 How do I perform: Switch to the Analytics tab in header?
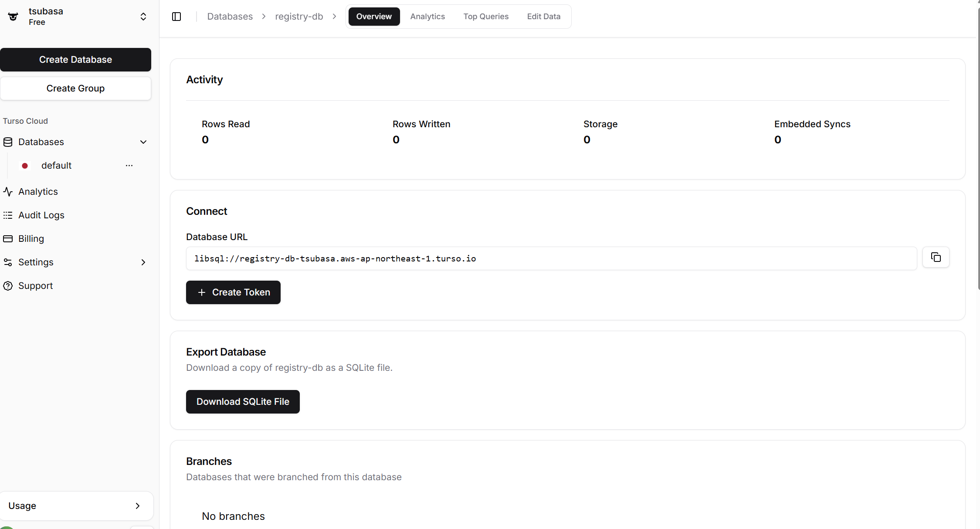click(427, 17)
